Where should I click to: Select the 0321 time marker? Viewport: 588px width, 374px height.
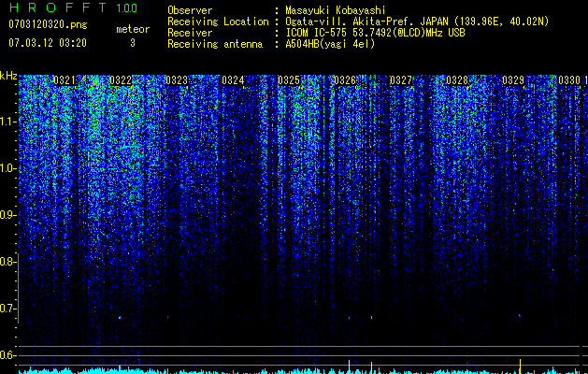tap(65, 80)
